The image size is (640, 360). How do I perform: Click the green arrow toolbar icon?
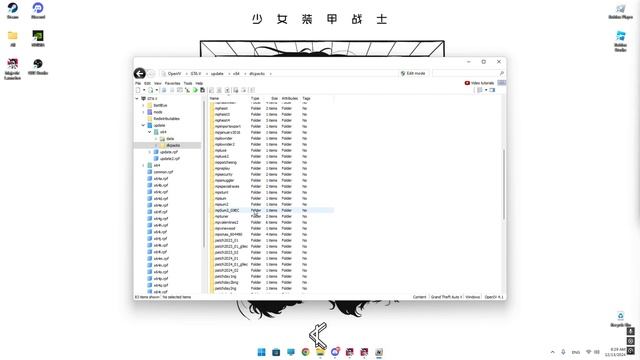pos(195,90)
